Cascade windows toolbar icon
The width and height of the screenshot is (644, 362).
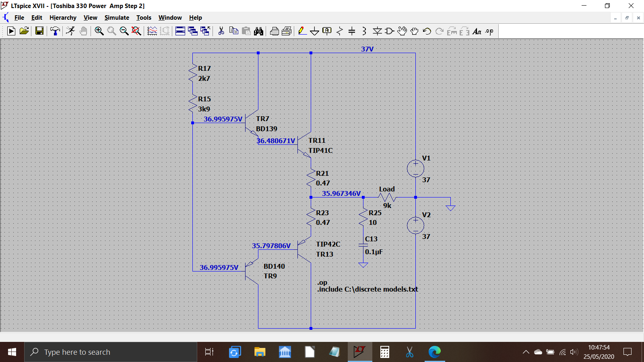[193, 31]
